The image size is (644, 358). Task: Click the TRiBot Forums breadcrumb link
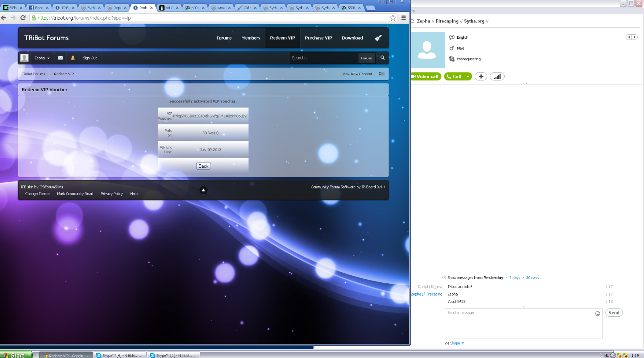click(x=33, y=74)
